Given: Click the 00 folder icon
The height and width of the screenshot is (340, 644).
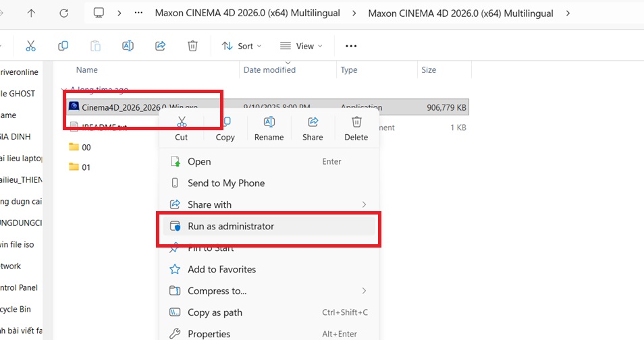Looking at the screenshot, I should click(x=74, y=147).
